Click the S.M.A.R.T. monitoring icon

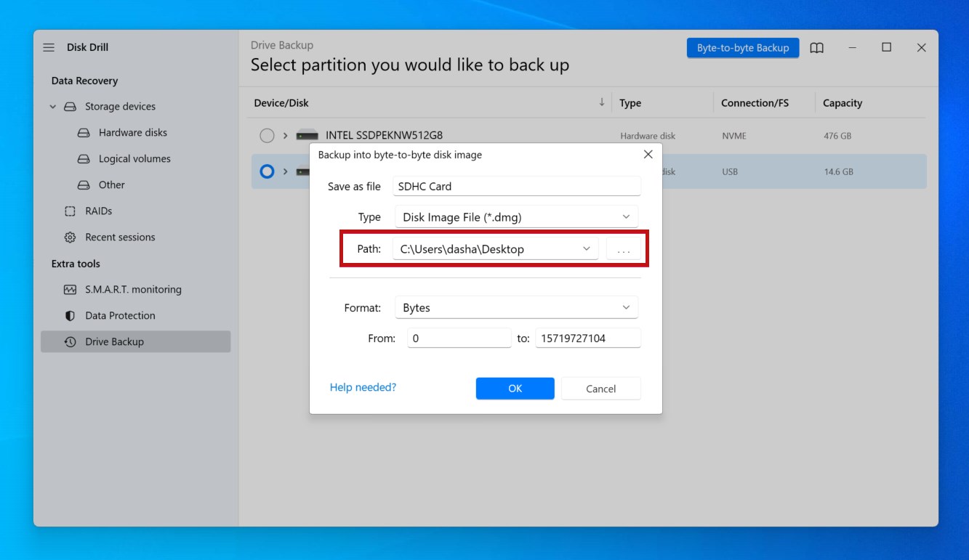[70, 290]
